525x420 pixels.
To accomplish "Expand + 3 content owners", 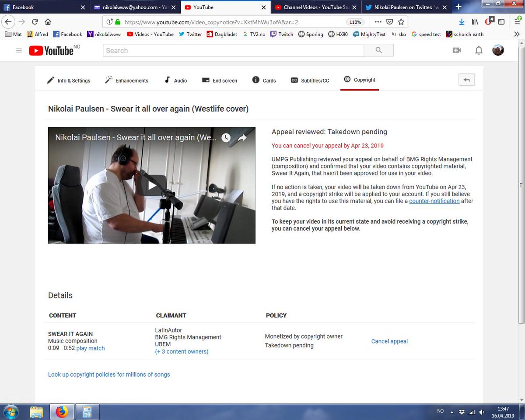I will [182, 351].
